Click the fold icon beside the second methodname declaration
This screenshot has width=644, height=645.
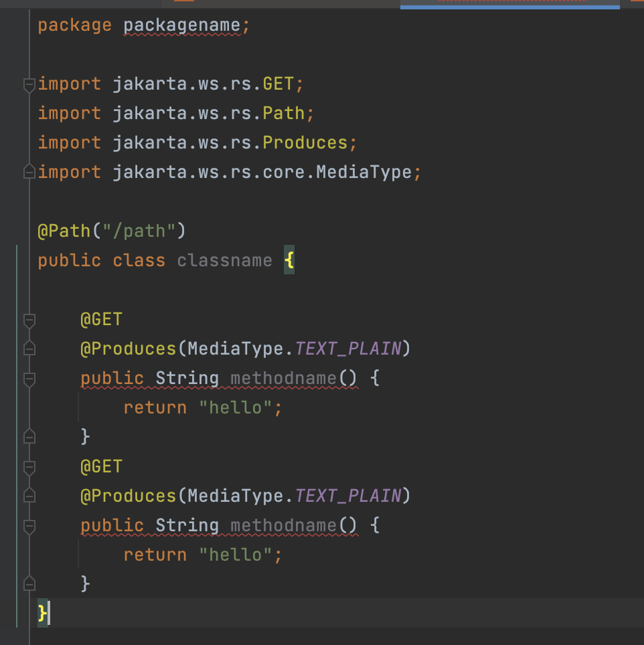pyautogui.click(x=28, y=525)
